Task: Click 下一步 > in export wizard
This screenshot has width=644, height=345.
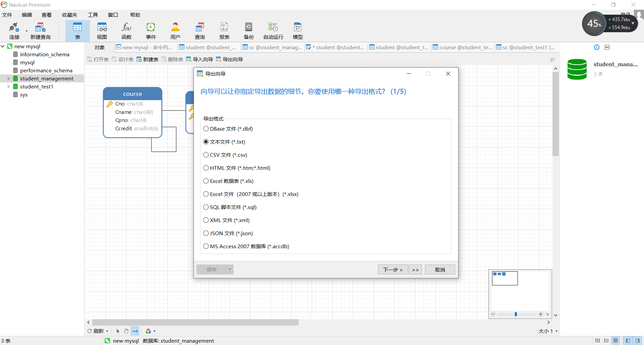Action: pos(393,269)
